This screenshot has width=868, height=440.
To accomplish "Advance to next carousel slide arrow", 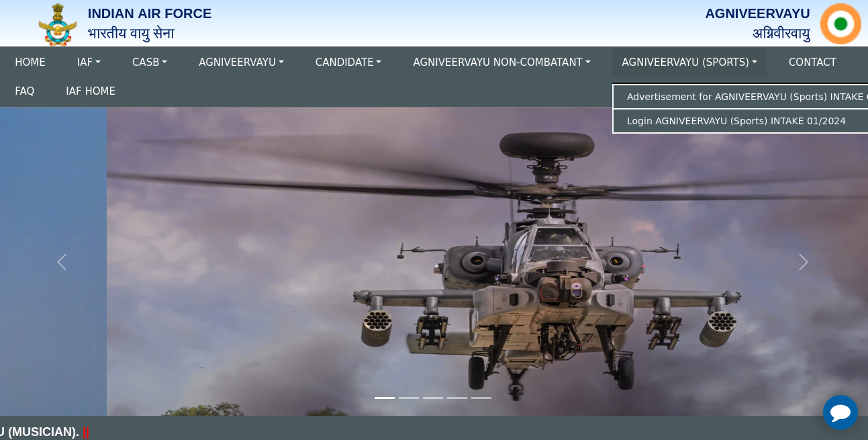I will pos(803,262).
